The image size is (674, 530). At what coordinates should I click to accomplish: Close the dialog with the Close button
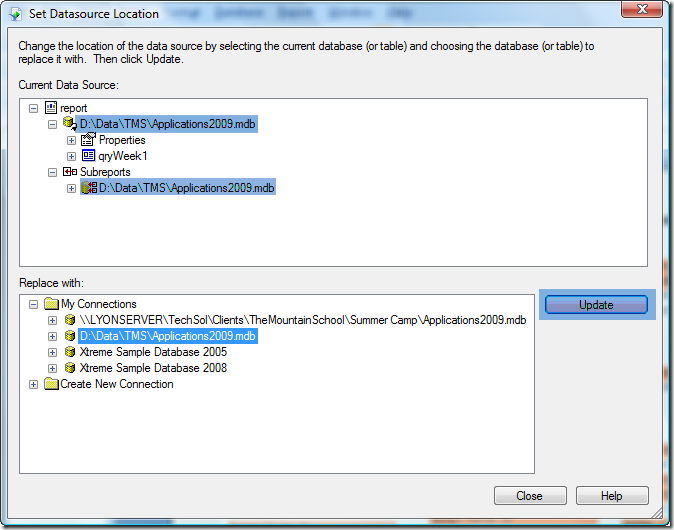coord(529,496)
